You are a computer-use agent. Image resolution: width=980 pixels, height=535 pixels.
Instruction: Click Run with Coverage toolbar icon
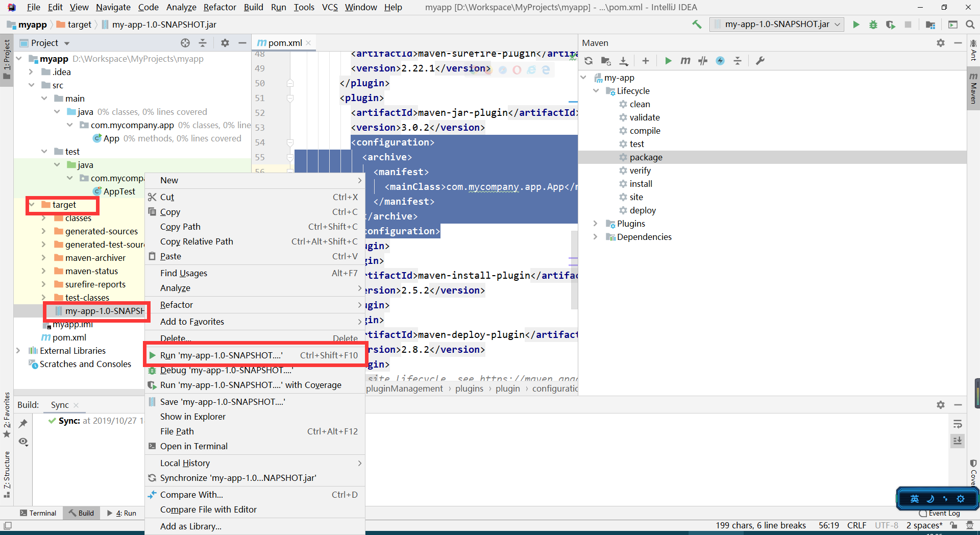(x=891, y=25)
